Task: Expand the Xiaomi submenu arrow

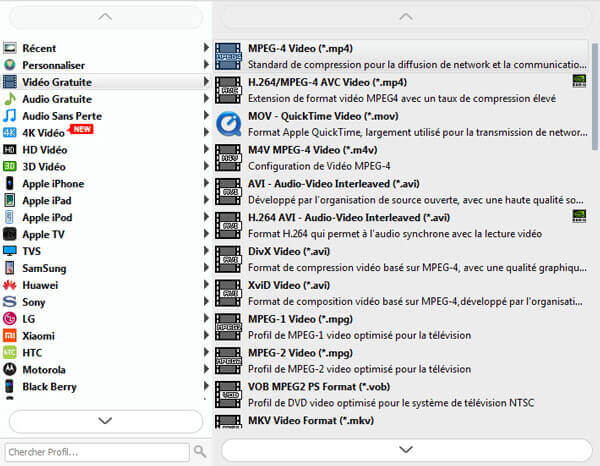Action: coord(206,335)
